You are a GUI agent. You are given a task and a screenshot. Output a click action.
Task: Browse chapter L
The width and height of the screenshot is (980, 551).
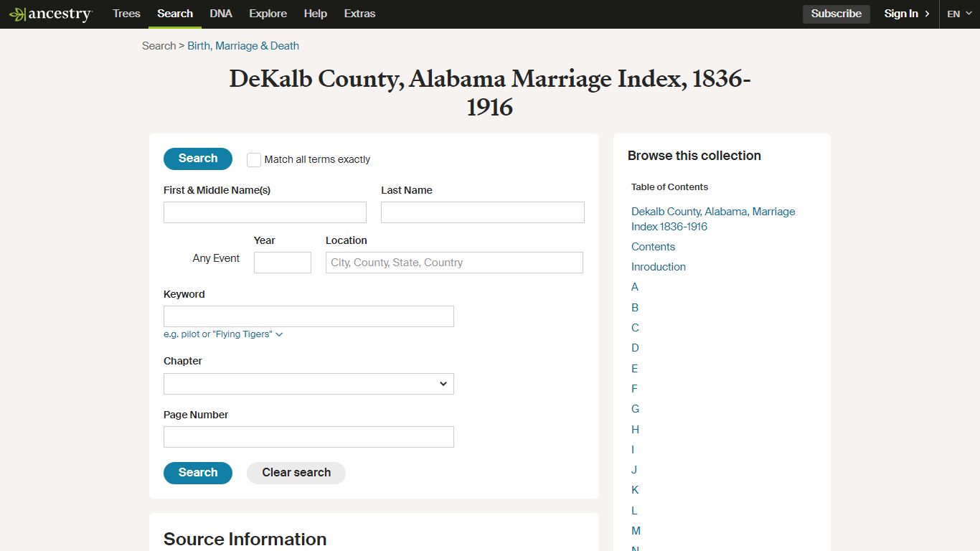(x=634, y=511)
